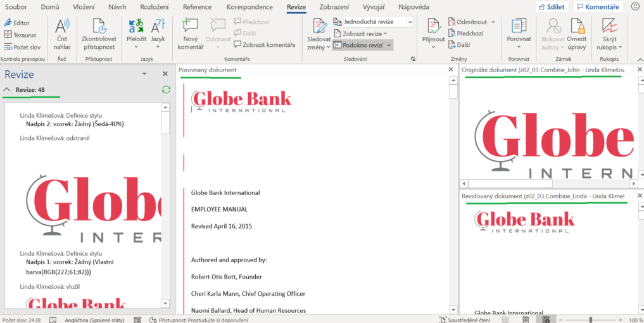Click the 'EMPLOYEE MANUAL' line in compared document

219,209
